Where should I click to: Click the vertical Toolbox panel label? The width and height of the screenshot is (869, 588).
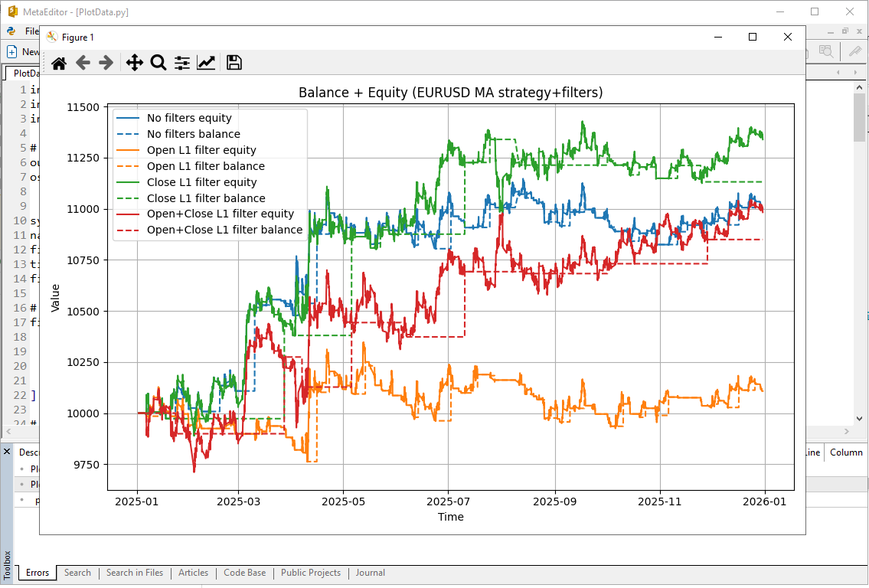click(x=7, y=564)
